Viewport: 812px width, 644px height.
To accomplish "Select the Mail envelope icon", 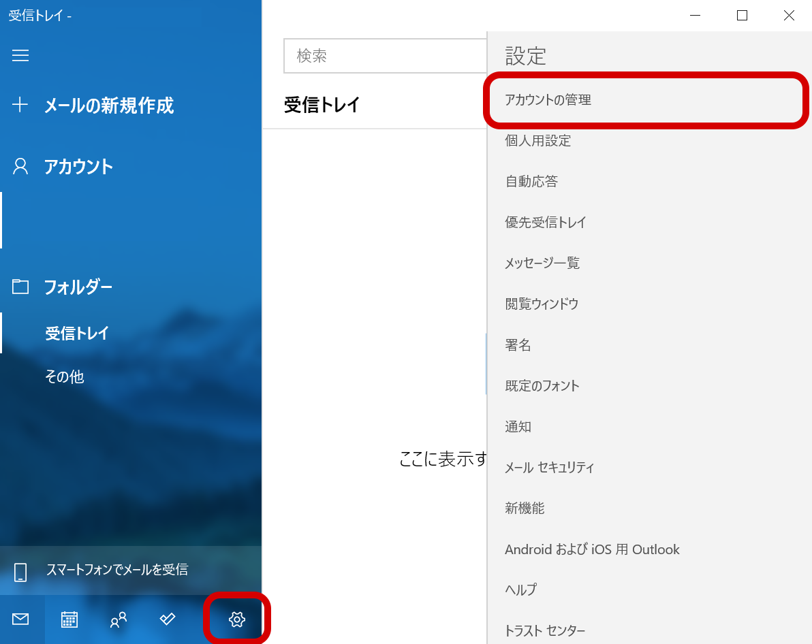I will point(20,619).
